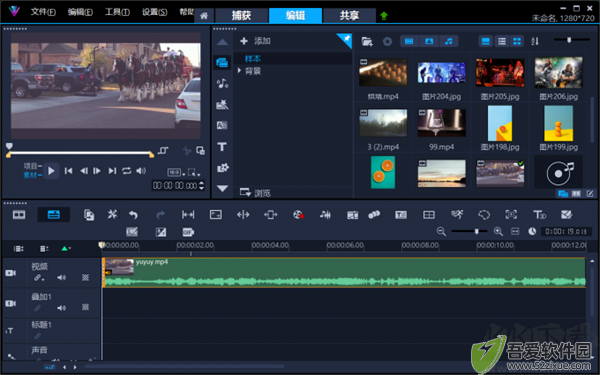
Task: Open the 16:9 aspect ratio dropdown
Action: [176, 173]
